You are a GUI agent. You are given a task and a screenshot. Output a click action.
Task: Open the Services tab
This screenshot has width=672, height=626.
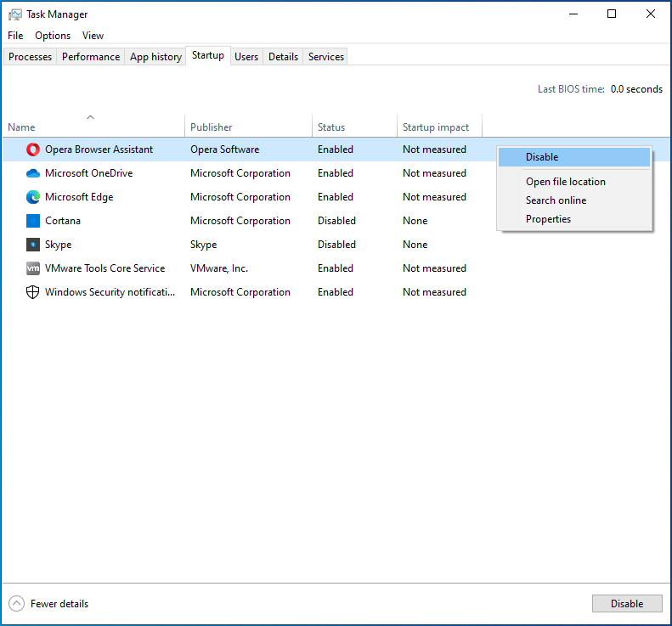click(x=326, y=57)
